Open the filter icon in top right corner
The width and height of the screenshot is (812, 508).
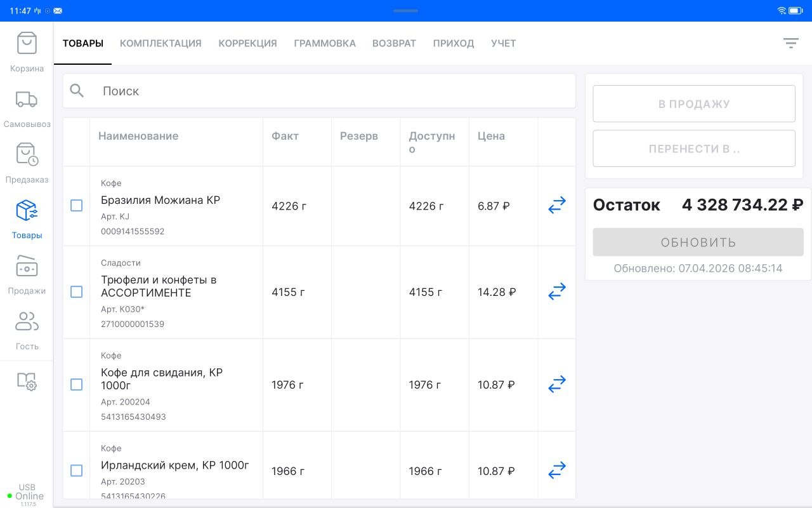(x=790, y=43)
